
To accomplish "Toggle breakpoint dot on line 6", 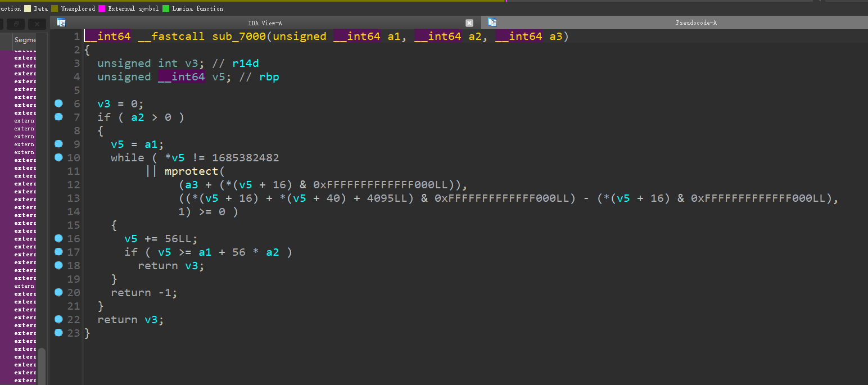I will click(x=58, y=103).
